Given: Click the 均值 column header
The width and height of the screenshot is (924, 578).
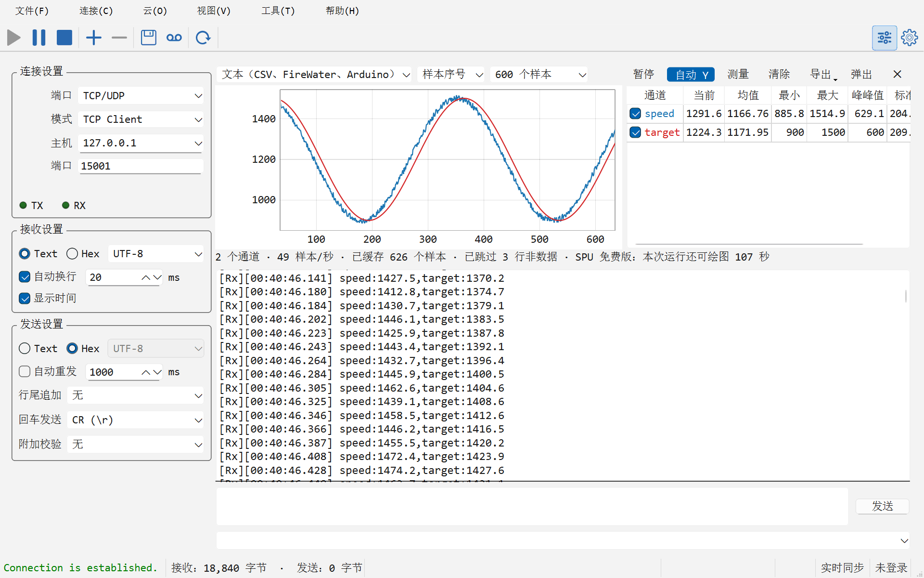Looking at the screenshot, I should pos(748,95).
